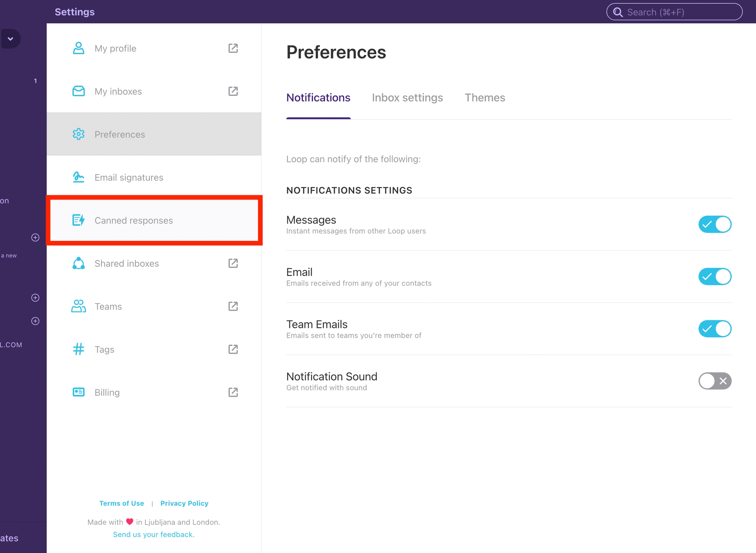Viewport: 756px width, 553px height.
Task: Click the Search field at the top
Action: (674, 12)
